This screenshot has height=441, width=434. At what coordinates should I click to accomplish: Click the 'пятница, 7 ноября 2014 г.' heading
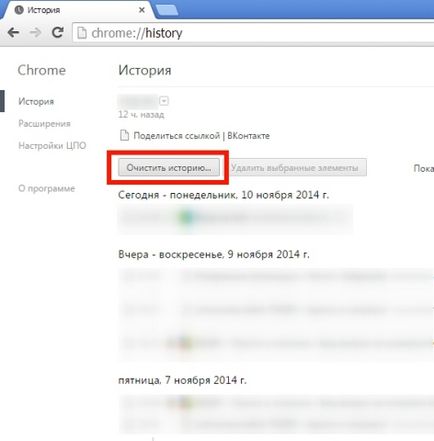[x=182, y=380]
